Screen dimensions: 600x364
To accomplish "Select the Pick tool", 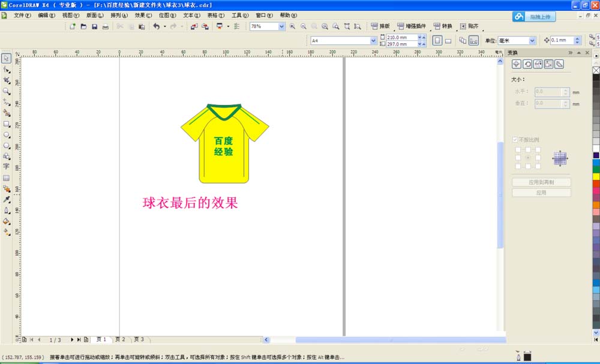I will click(7, 59).
